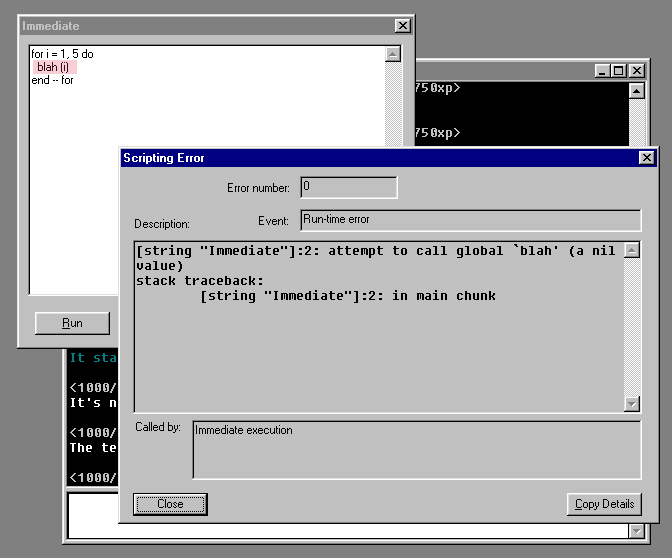Maximize the background MUD output window
This screenshot has height=558, width=672.
pyautogui.click(x=618, y=71)
